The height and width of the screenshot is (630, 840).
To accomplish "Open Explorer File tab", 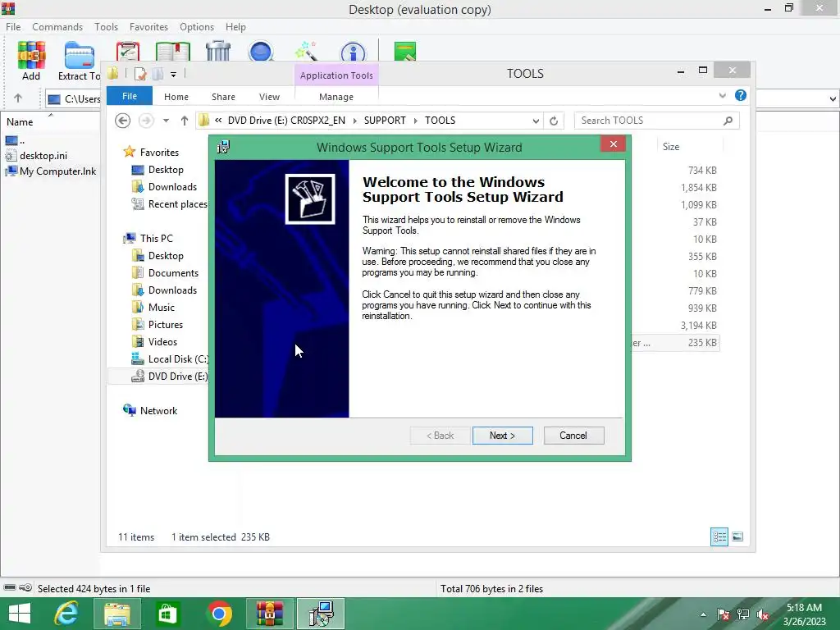I will [130, 96].
